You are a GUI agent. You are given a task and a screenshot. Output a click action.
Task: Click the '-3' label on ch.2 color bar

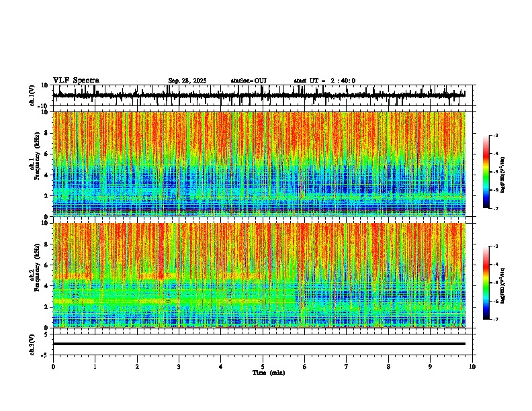tap(496, 246)
